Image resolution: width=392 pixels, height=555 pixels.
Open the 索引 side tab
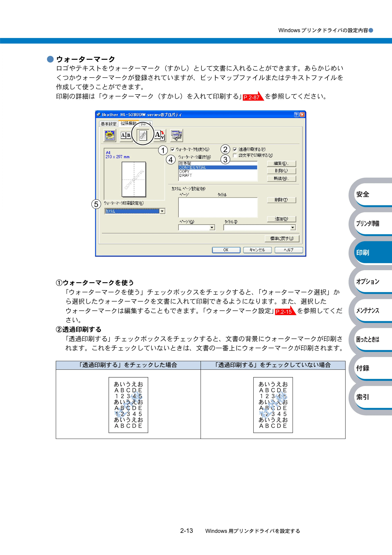point(373,397)
